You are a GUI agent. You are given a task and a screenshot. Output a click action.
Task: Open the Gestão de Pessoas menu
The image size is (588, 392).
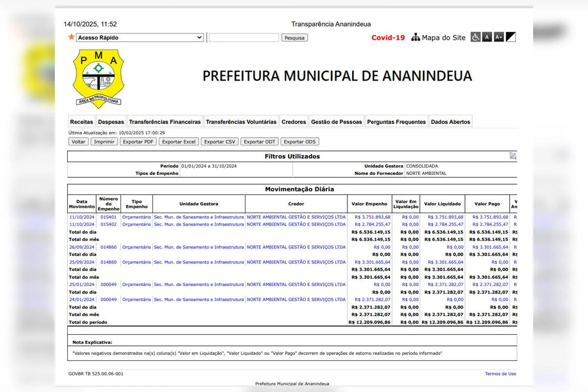tap(336, 122)
